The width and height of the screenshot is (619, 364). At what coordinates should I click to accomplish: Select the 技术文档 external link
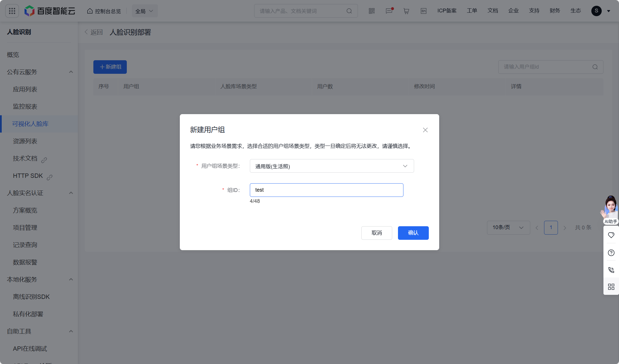tap(25, 158)
